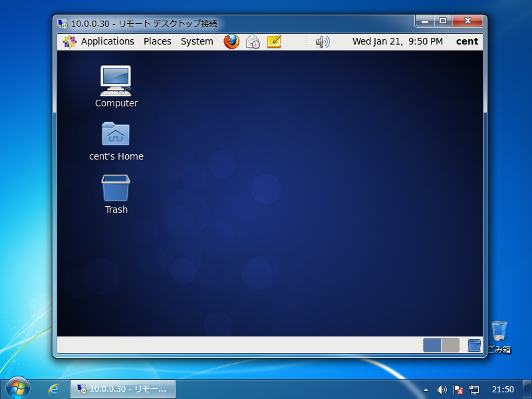Switch to the second workspace
The image size is (532, 399).
pyautogui.click(x=451, y=345)
